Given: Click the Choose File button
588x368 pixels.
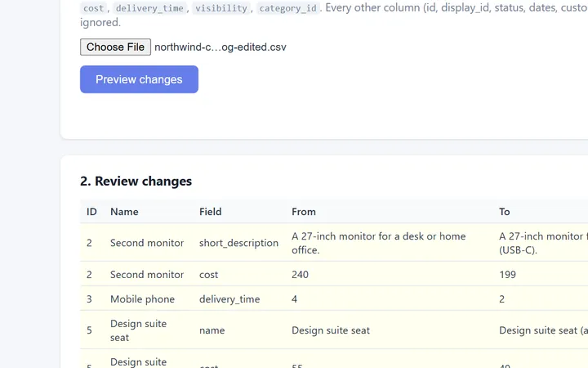Looking at the screenshot, I should coord(115,47).
